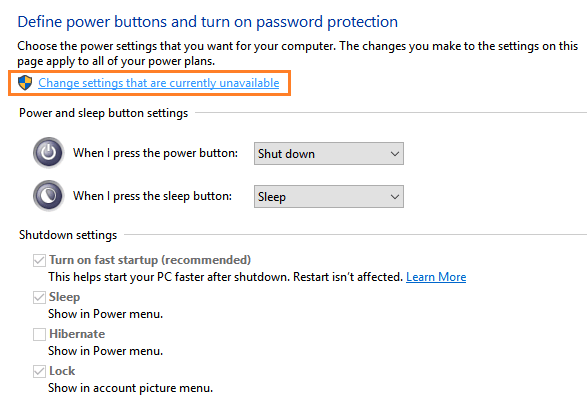
Task: Click the UAC shield icon
Action: (25, 82)
